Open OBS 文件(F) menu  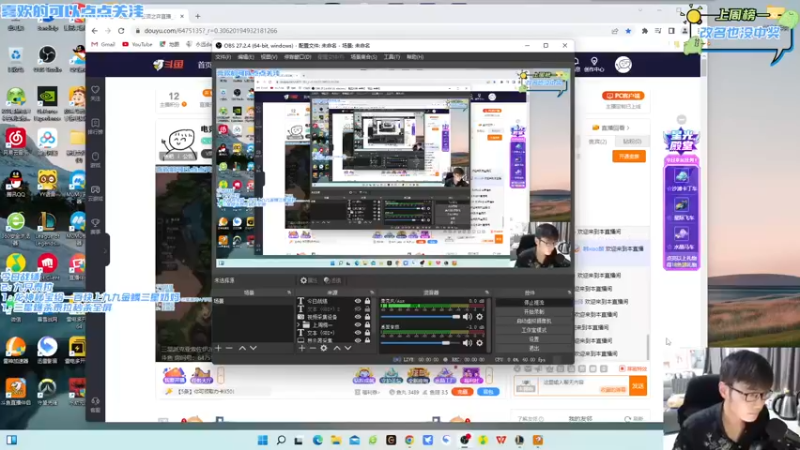[x=223, y=57]
